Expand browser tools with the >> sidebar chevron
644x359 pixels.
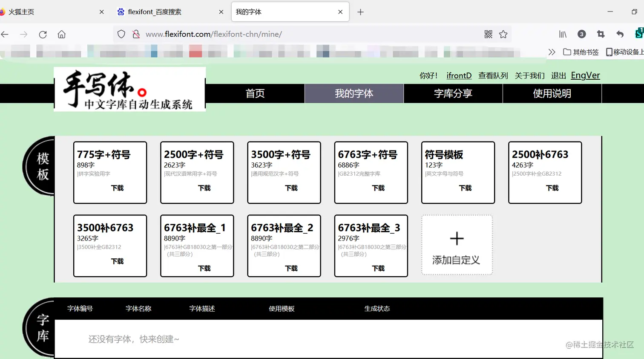tap(552, 52)
